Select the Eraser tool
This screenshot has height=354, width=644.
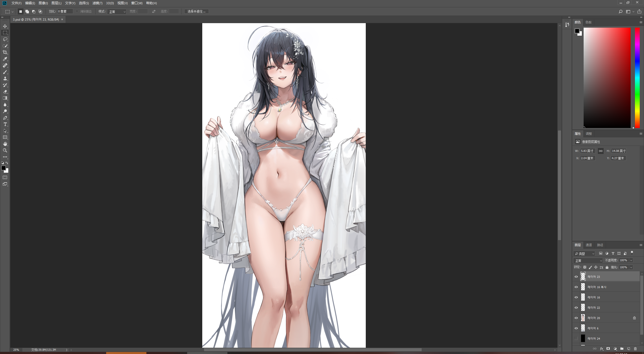(x=5, y=92)
